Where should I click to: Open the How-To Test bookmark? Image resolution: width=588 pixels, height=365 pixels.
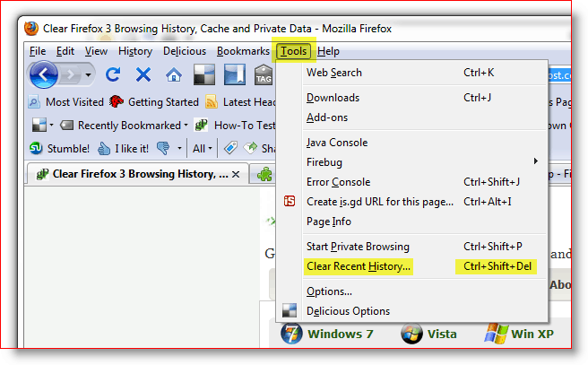pos(235,126)
